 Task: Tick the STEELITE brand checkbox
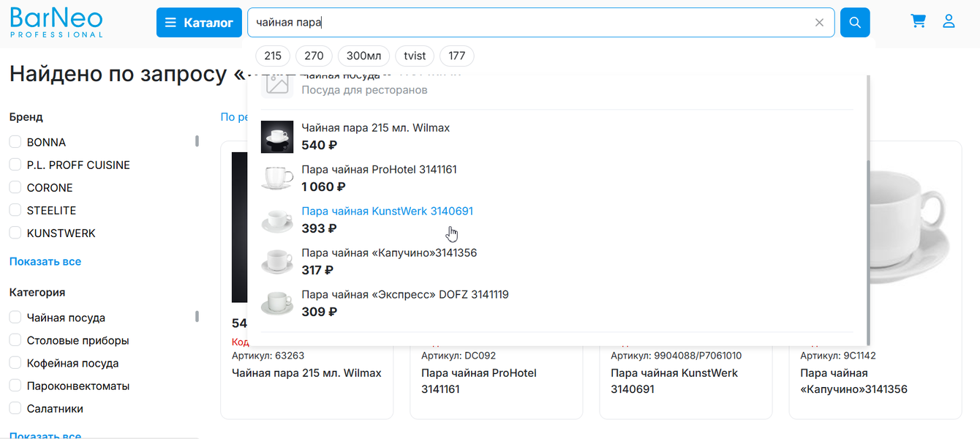15,210
